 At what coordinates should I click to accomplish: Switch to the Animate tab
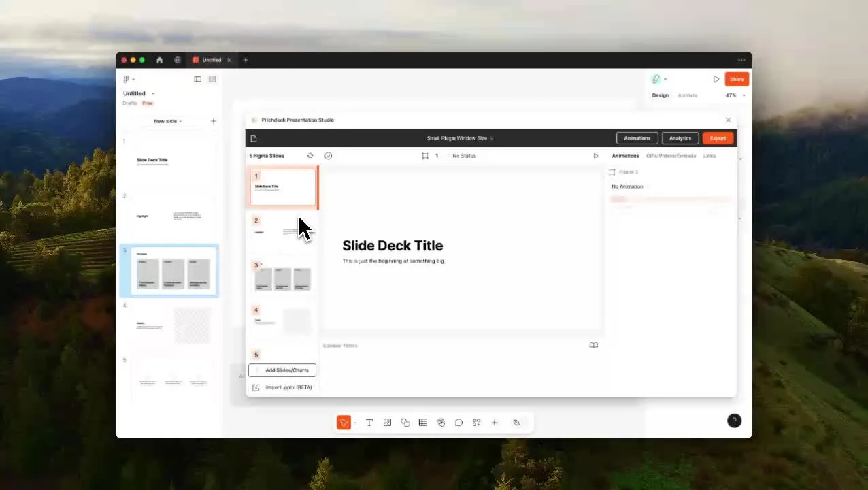click(687, 95)
